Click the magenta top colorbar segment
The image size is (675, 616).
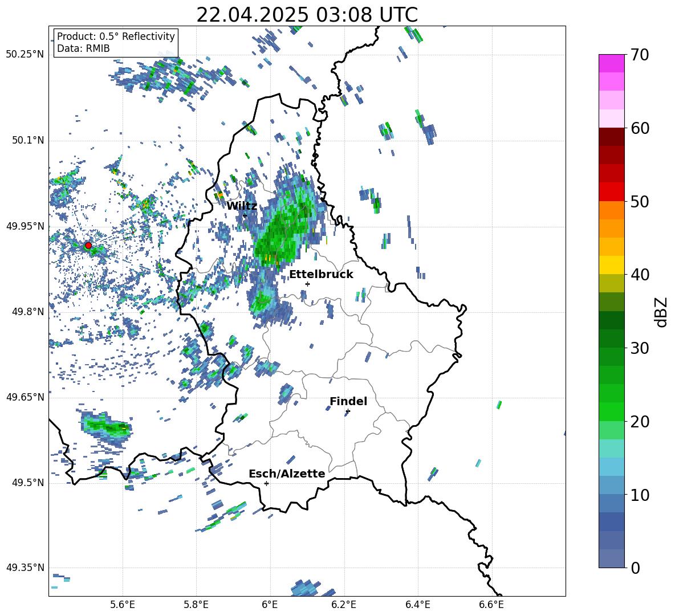pyautogui.click(x=611, y=63)
